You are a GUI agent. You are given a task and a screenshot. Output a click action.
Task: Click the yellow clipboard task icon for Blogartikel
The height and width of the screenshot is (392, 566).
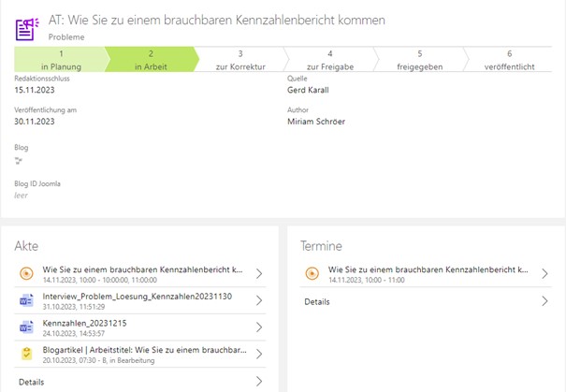(26, 354)
